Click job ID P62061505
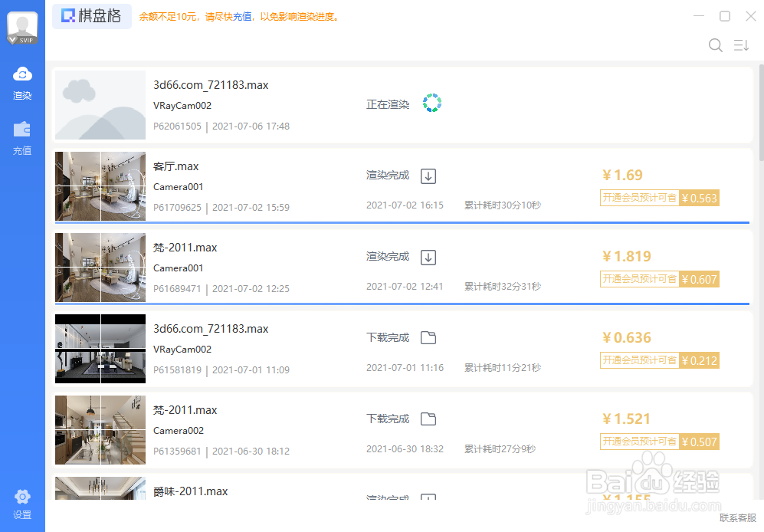Viewport: 764px width, 532px height. (x=177, y=126)
